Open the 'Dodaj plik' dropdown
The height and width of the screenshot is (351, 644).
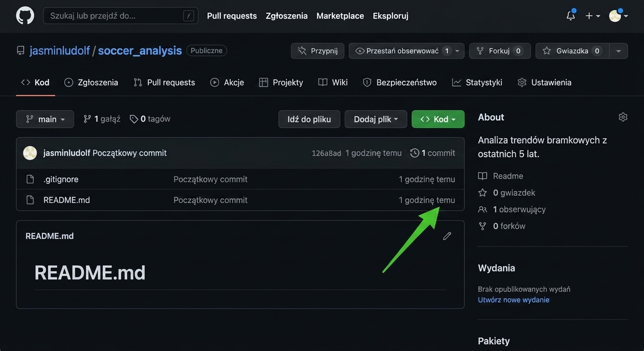pos(376,119)
